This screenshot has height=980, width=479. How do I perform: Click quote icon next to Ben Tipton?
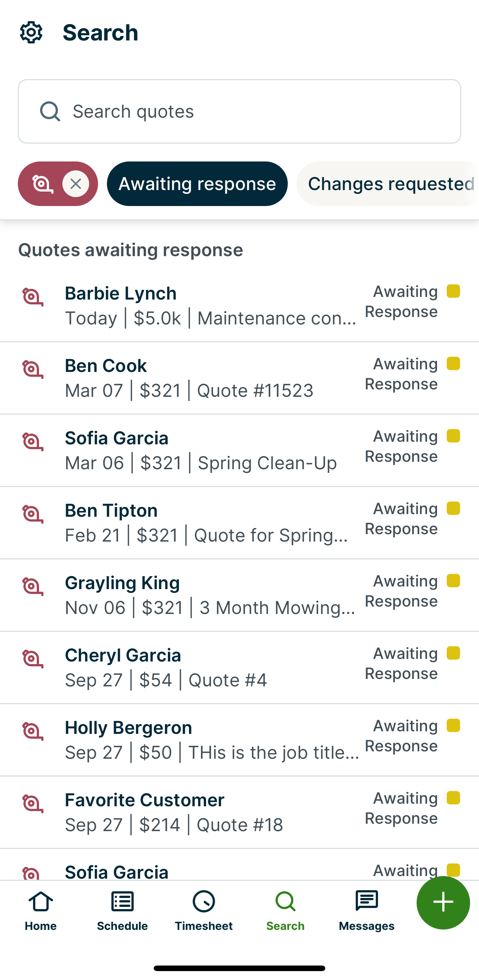click(x=33, y=514)
